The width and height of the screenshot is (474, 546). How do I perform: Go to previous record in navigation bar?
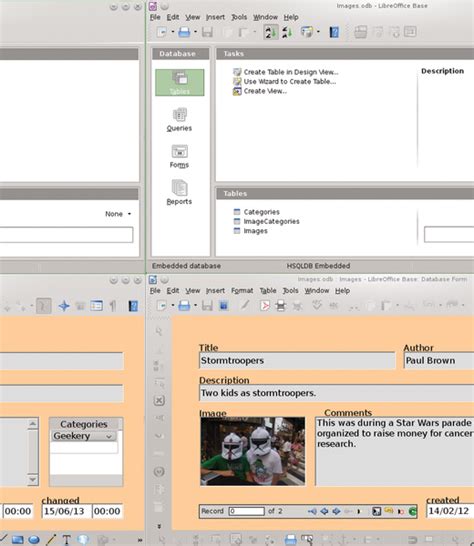[x=324, y=511]
